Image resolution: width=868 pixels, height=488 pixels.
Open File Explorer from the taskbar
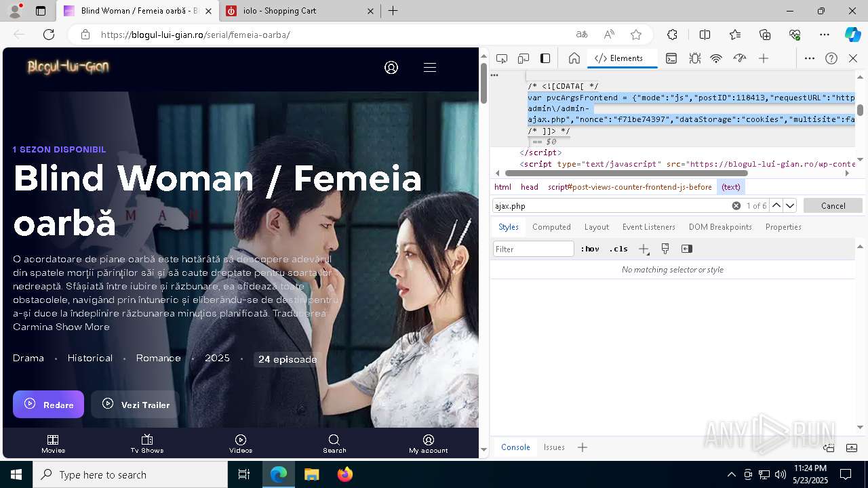pyautogui.click(x=312, y=474)
